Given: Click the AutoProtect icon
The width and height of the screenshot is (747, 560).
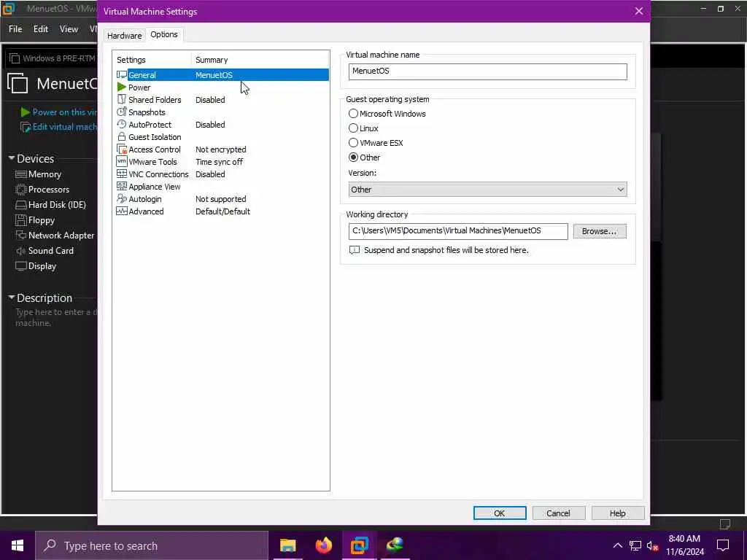Looking at the screenshot, I should pos(122,124).
